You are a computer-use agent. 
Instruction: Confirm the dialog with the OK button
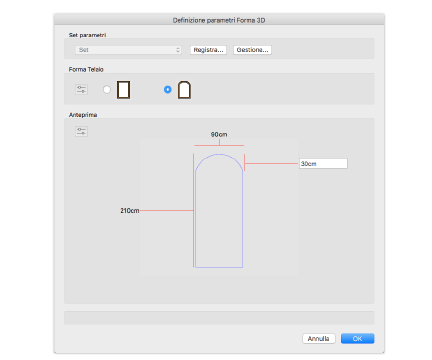357,339
